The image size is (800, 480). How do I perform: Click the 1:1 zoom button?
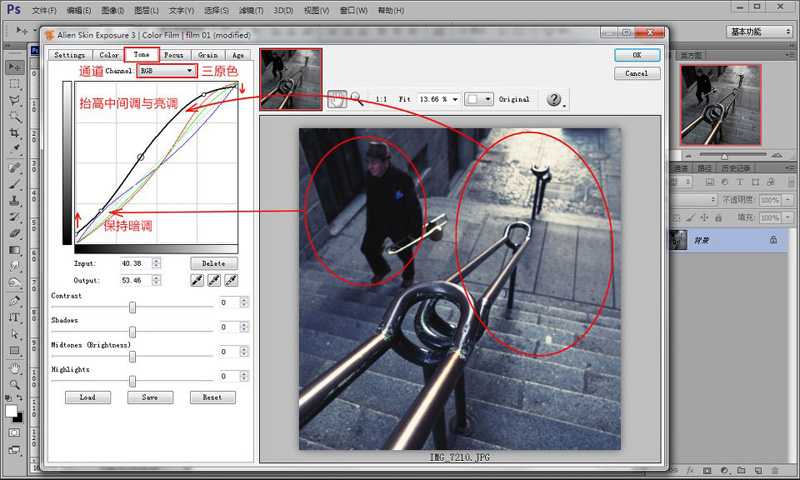pos(381,99)
